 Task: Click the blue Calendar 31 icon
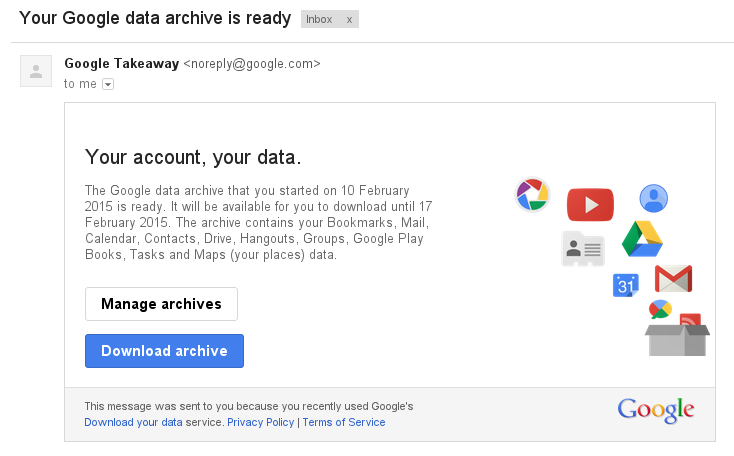tap(626, 285)
